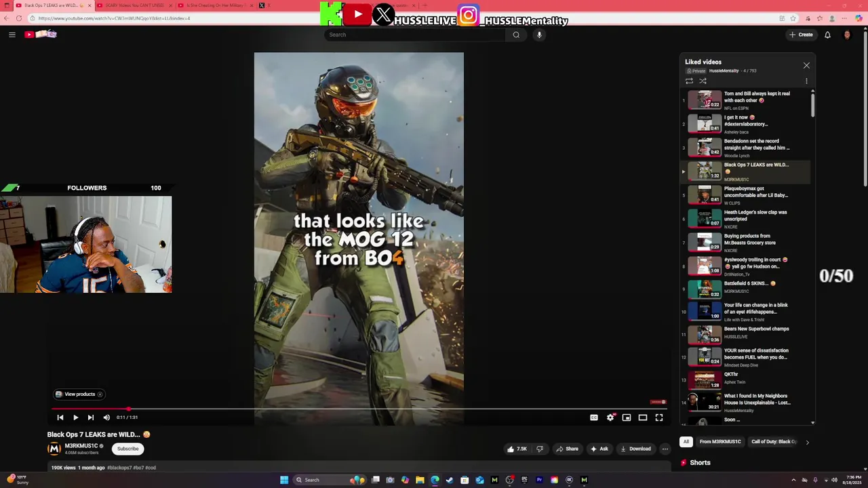Select Battlefield 6 SKINS video

coord(746,290)
